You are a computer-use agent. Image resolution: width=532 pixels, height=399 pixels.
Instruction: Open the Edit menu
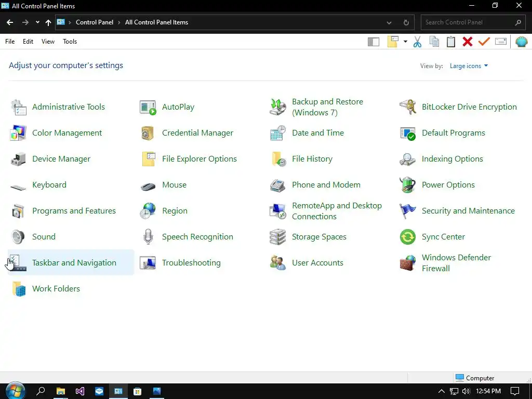click(28, 42)
